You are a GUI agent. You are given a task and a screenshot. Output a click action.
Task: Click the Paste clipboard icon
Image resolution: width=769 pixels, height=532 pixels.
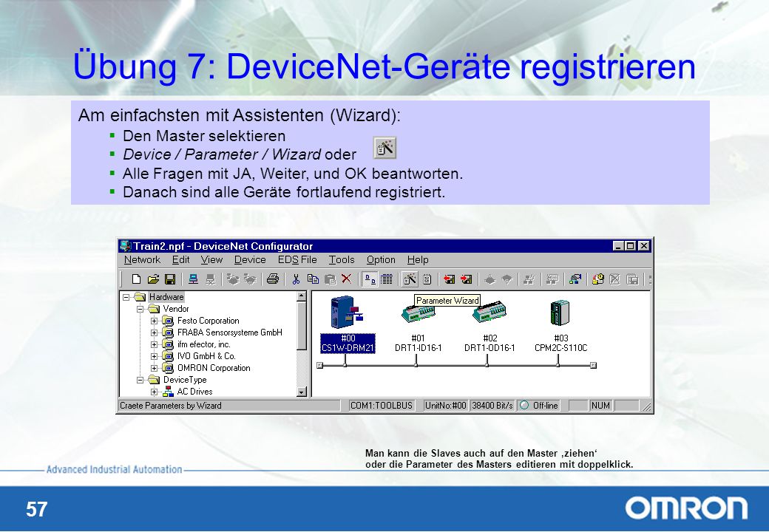[x=330, y=279]
